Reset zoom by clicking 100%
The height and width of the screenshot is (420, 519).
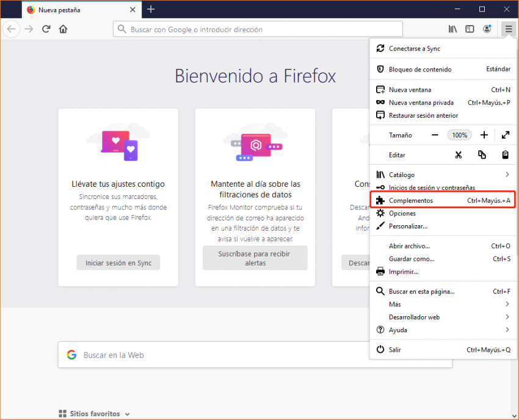(x=460, y=135)
